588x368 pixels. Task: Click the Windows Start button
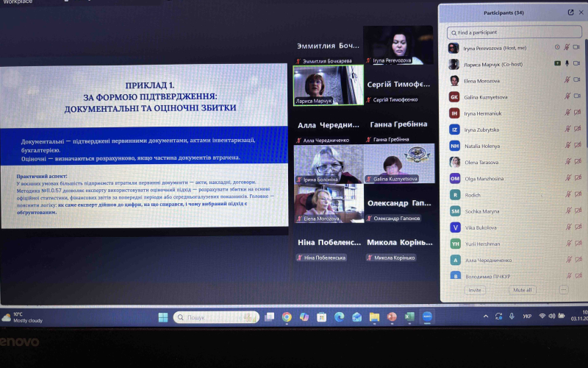[162, 316]
